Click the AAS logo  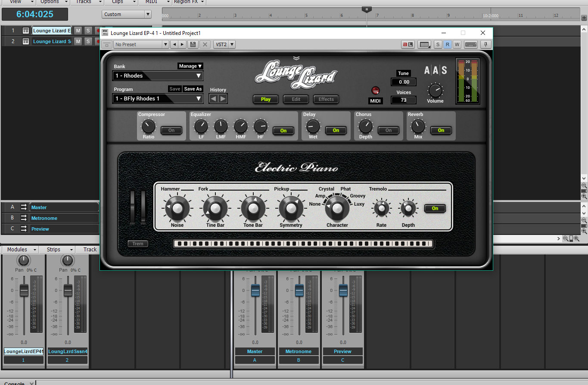coord(436,70)
